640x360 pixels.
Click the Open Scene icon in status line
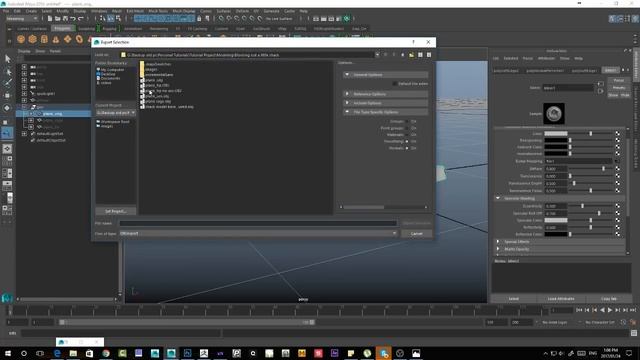[58, 18]
